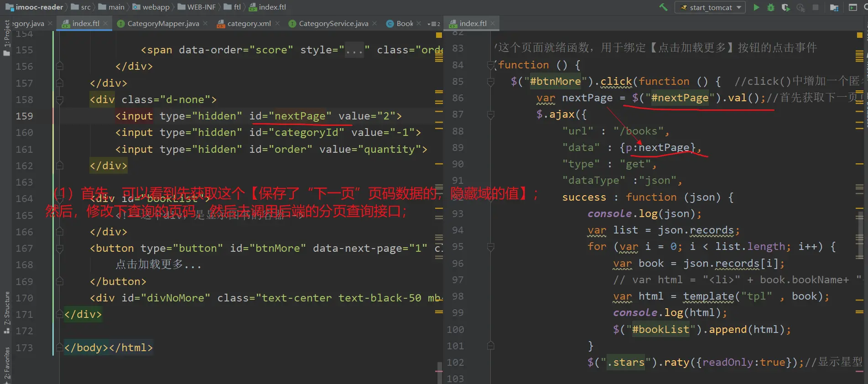The width and height of the screenshot is (868, 384).
Task: Collapse the fold marker at line 171
Action: [x=59, y=314]
